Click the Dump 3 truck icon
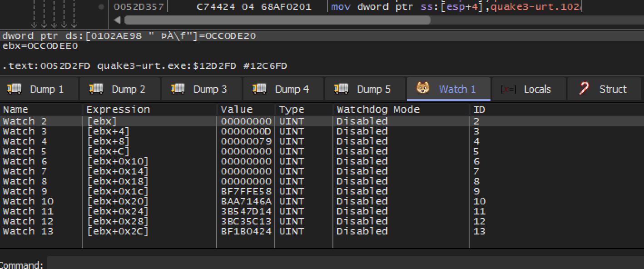644x269 pixels. pos(178,88)
